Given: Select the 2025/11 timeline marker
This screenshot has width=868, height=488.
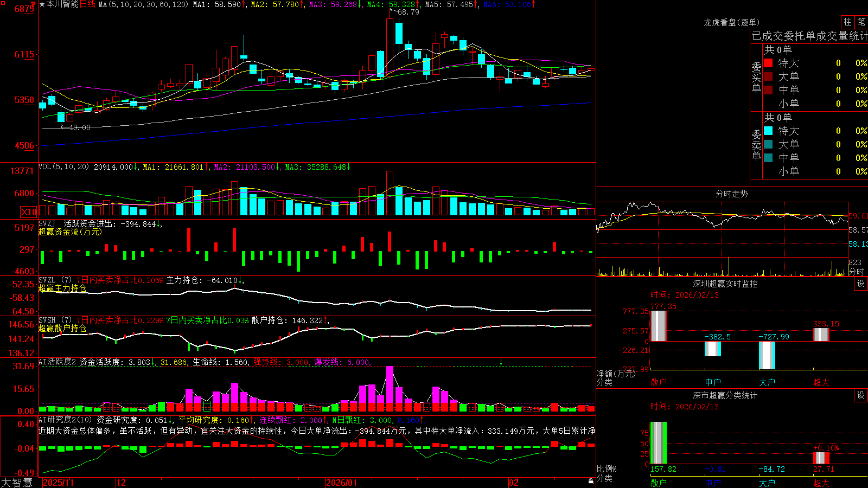Looking at the screenshot, I should (58, 483).
